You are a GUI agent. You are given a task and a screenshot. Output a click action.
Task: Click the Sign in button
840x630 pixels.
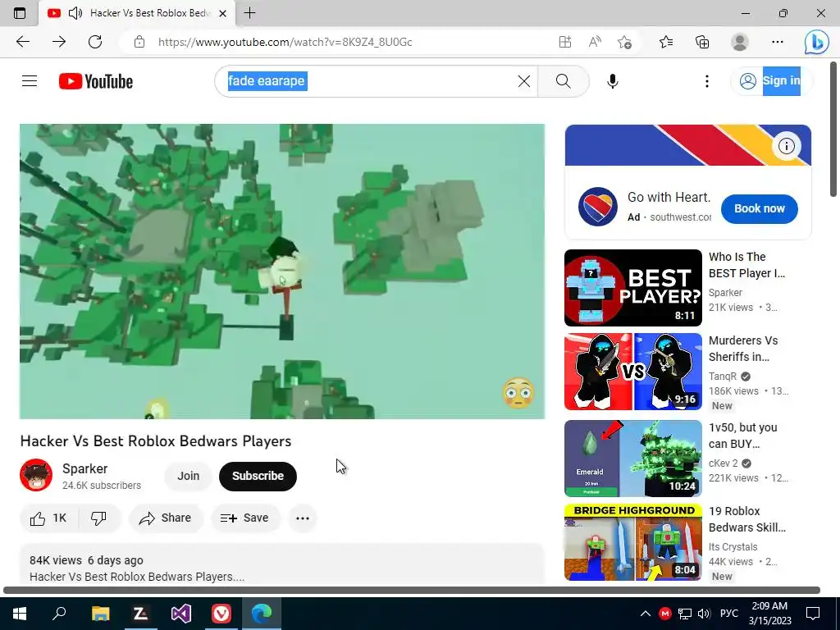772,81
